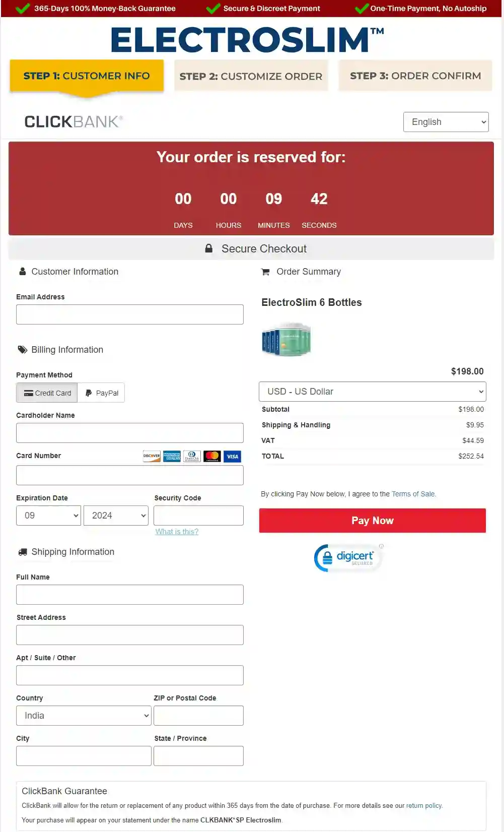504x832 pixels.
Task: Click the shopping cart icon by Order Summary
Action: [x=265, y=272]
